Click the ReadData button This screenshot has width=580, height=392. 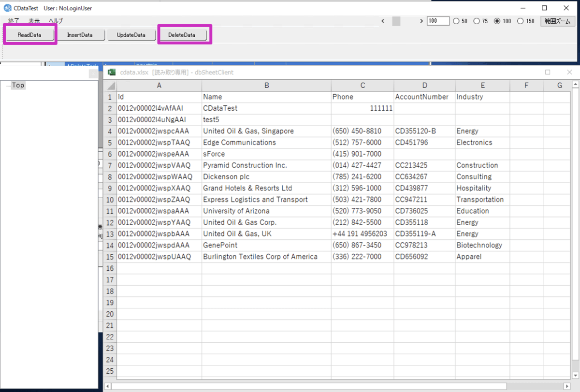coord(29,35)
